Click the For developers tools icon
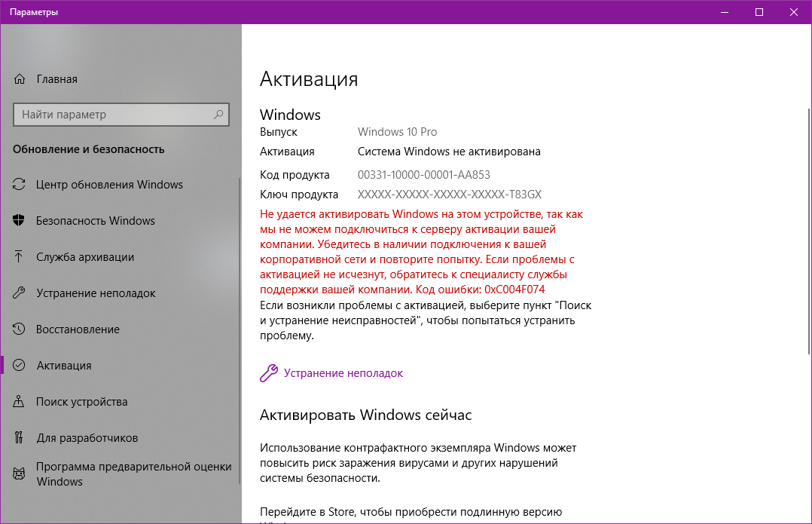 (x=19, y=437)
